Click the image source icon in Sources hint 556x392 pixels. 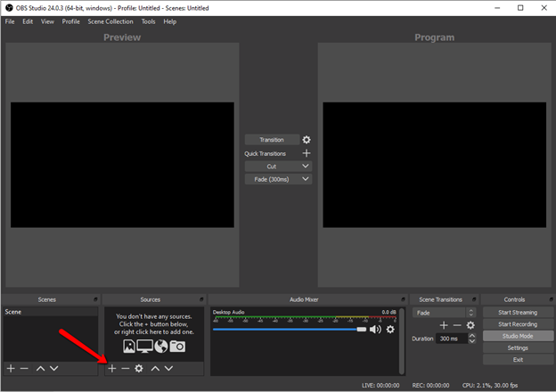coord(128,347)
